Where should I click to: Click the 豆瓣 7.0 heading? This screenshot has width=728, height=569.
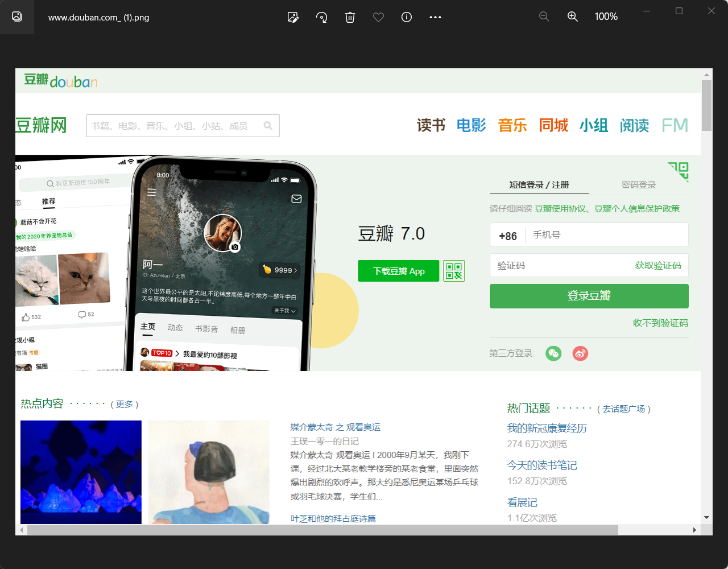391,233
